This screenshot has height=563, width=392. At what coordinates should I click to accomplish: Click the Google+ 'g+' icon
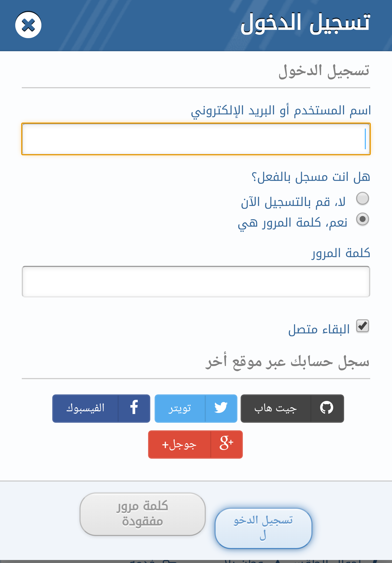coord(226,444)
